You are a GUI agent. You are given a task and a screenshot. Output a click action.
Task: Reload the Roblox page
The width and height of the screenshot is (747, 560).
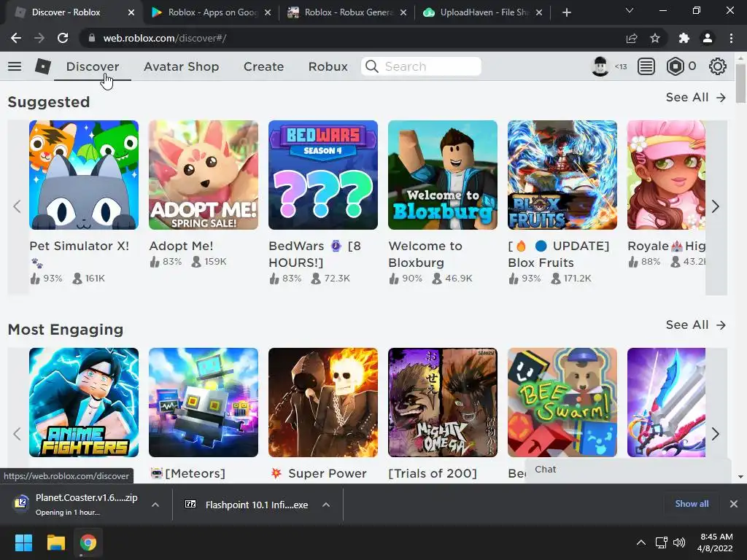(x=63, y=38)
